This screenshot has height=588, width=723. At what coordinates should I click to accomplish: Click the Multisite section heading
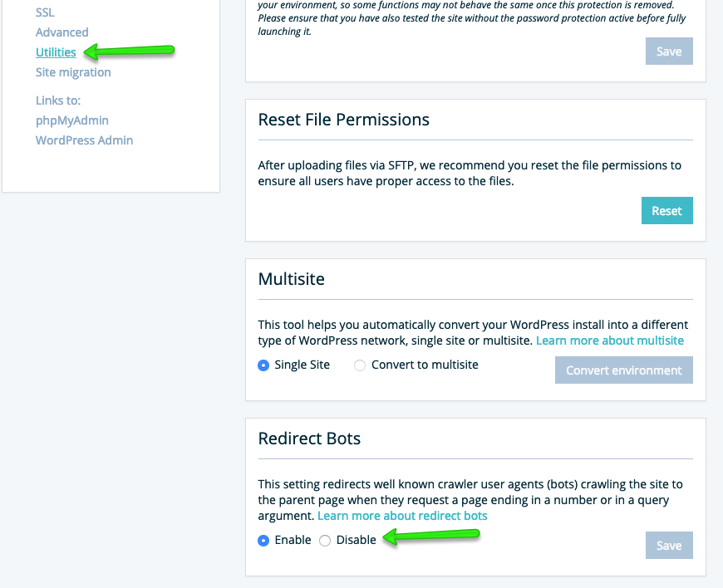[292, 279]
